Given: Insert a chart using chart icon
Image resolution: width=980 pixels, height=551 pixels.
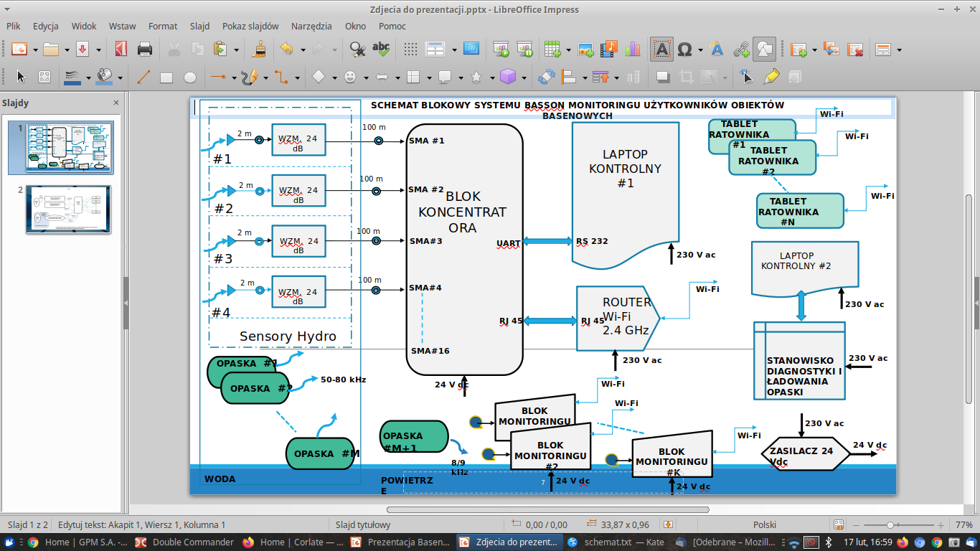Looking at the screenshot, I should click(x=632, y=50).
